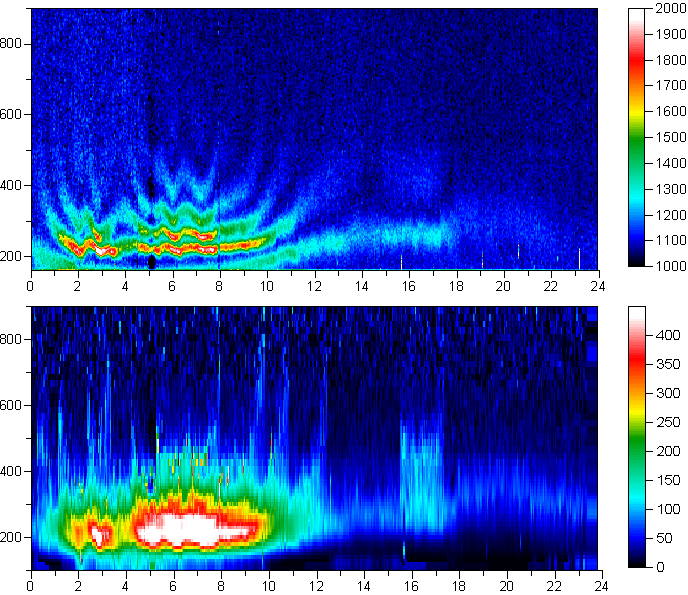Click the 2000 label on the upper colorbar

(668, 9)
